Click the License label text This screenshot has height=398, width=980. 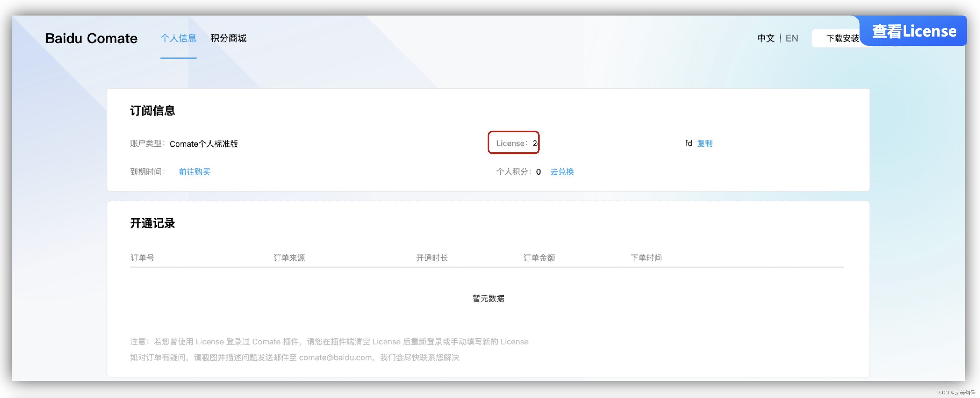pyautogui.click(x=512, y=143)
